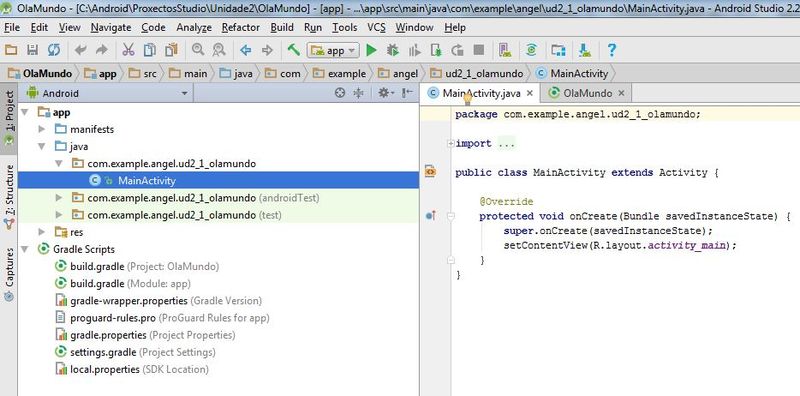
Task: Collapse the app module node
Action: point(24,112)
